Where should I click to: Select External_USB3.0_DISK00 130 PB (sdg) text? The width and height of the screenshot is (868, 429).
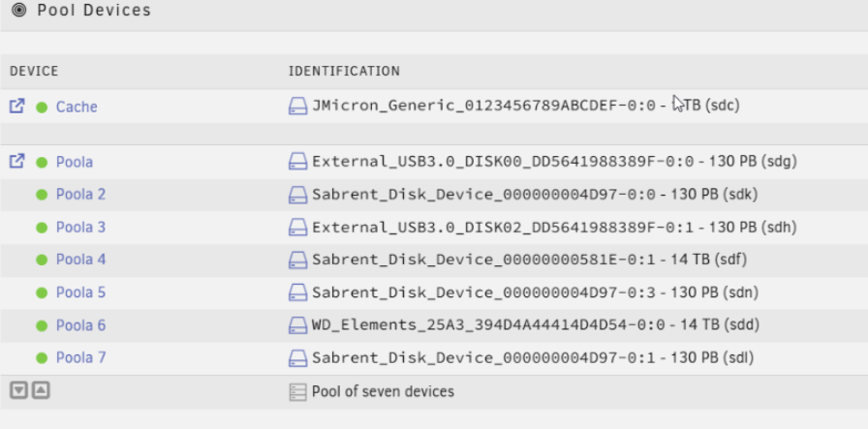(554, 162)
